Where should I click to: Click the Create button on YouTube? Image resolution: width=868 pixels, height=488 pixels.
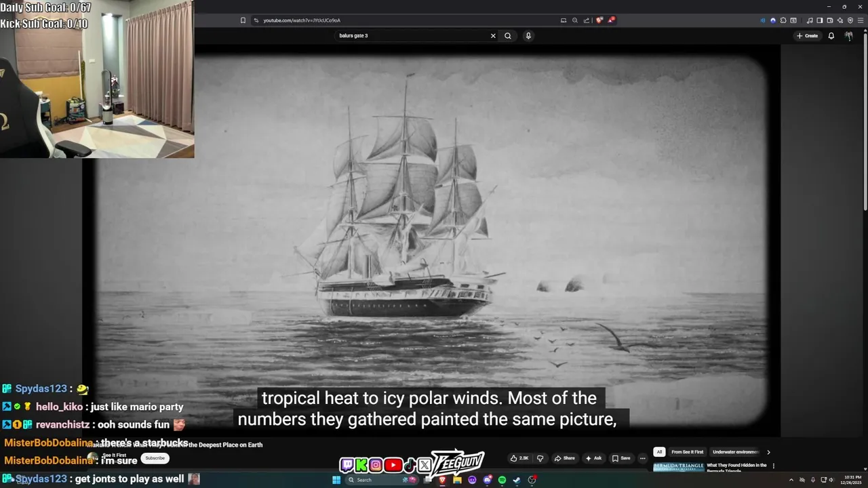click(x=807, y=36)
